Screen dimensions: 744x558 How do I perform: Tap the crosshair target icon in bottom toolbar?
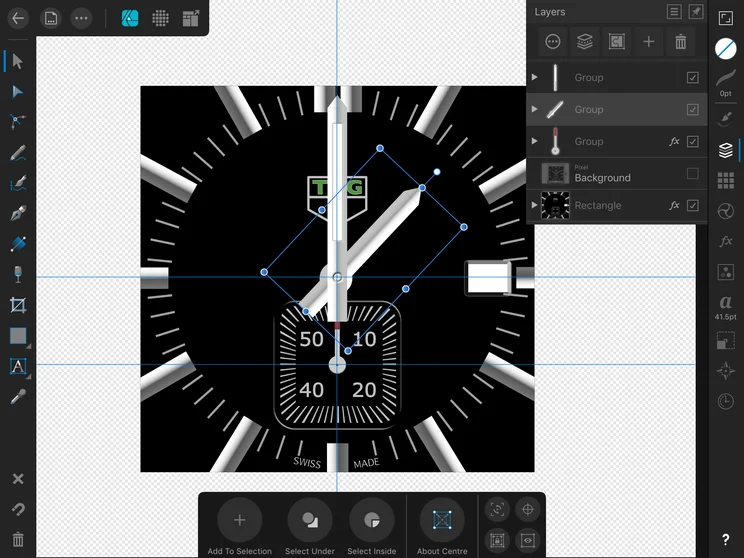pyautogui.click(x=528, y=510)
